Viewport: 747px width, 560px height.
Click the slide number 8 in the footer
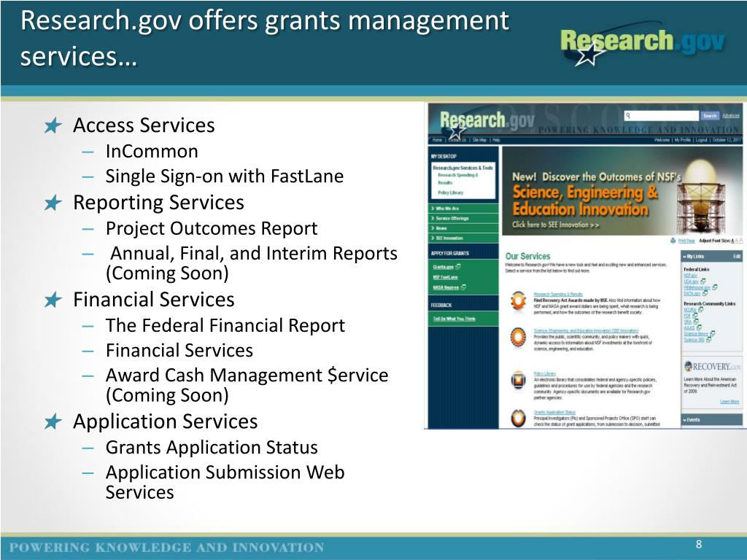tap(699, 544)
